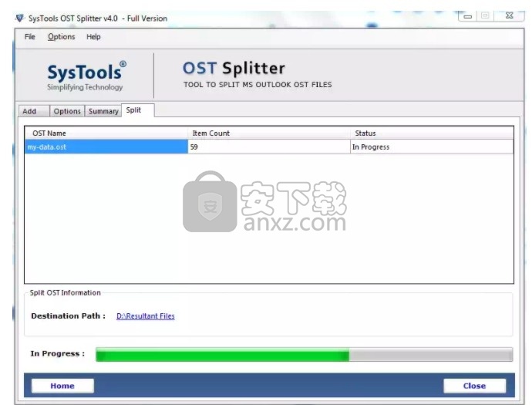Switch to the Add tab
Image resolution: width=532 pixels, height=405 pixels.
pyautogui.click(x=34, y=111)
